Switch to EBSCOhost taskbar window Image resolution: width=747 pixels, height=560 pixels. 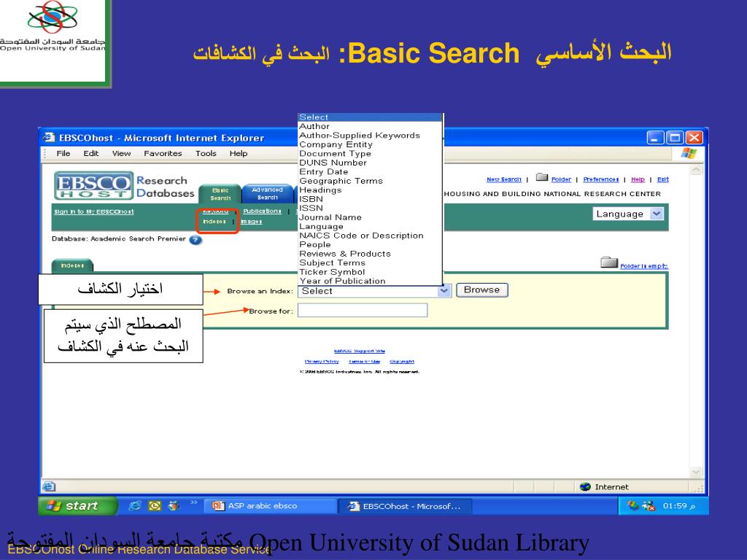[406, 506]
